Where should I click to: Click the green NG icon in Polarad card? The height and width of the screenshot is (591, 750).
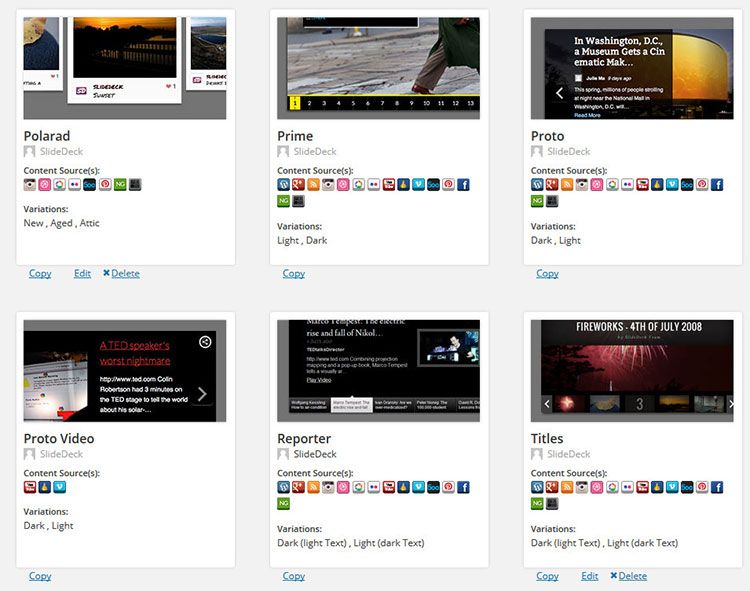120,185
